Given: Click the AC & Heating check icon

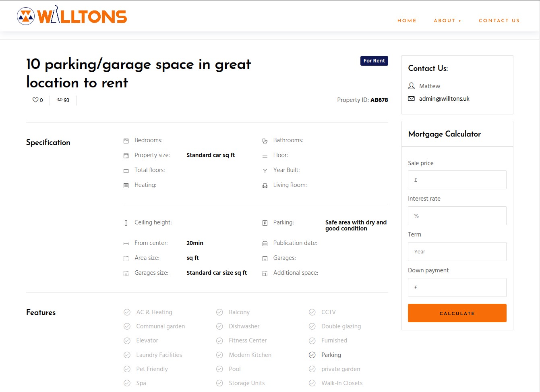Looking at the screenshot, I should 127,312.
